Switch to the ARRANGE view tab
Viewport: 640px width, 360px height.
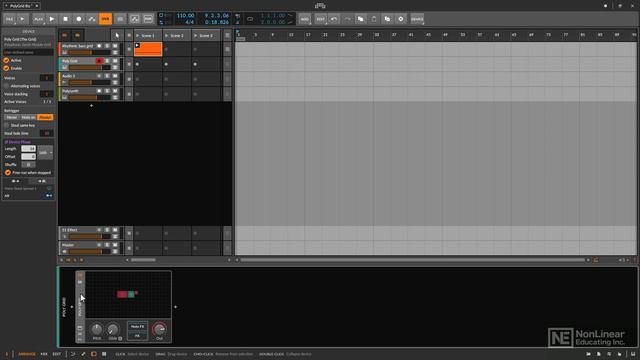click(x=27, y=354)
